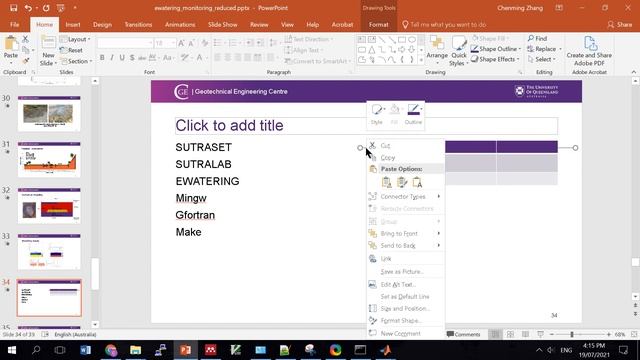Choose Send to Back in context menu
Screen dimensions: 640x360
pyautogui.click(x=405, y=245)
